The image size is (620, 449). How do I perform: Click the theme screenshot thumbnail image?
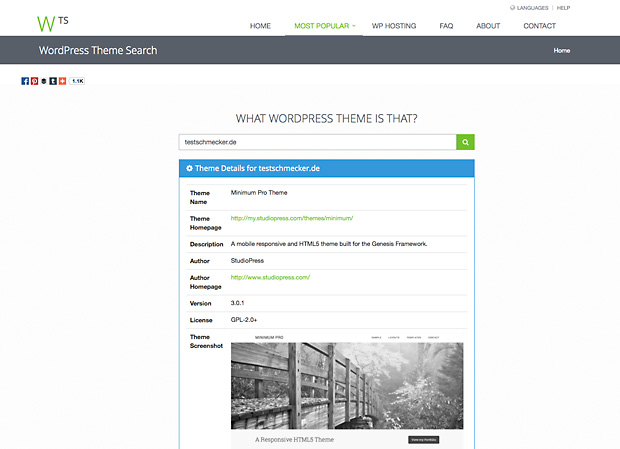[x=347, y=391]
